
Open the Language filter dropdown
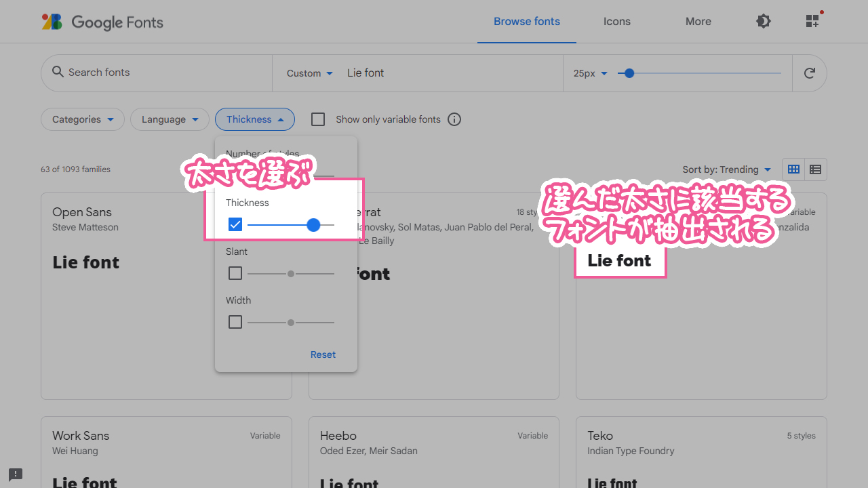pos(170,119)
